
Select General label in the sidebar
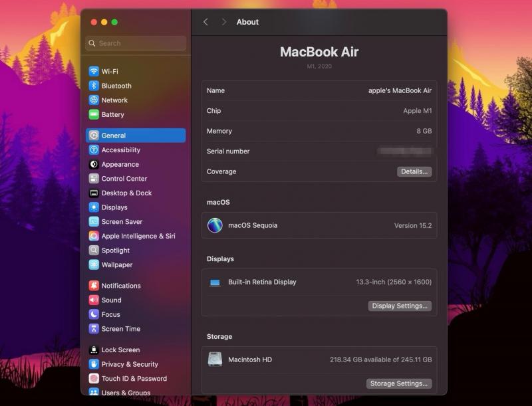[113, 136]
